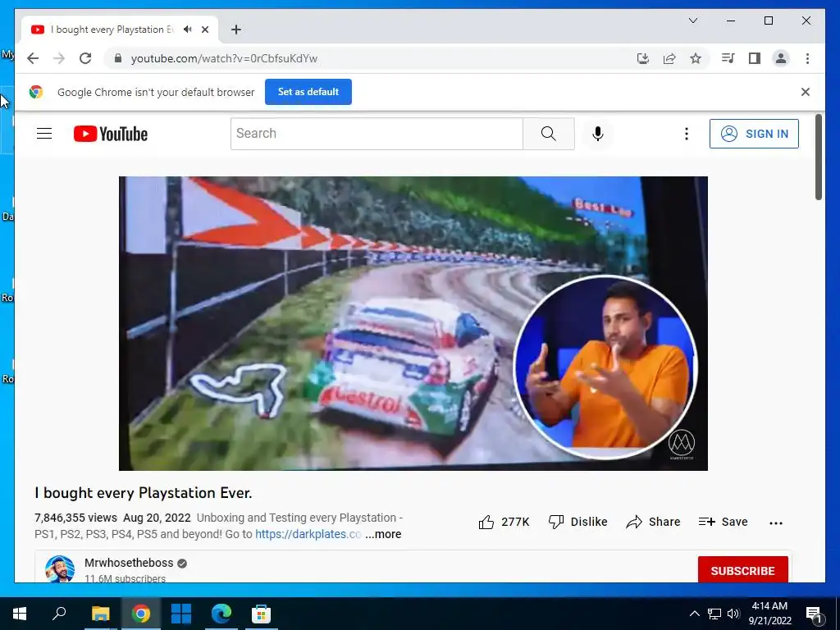Reload the YouTube page
This screenshot has height=630, width=840.
click(x=85, y=58)
